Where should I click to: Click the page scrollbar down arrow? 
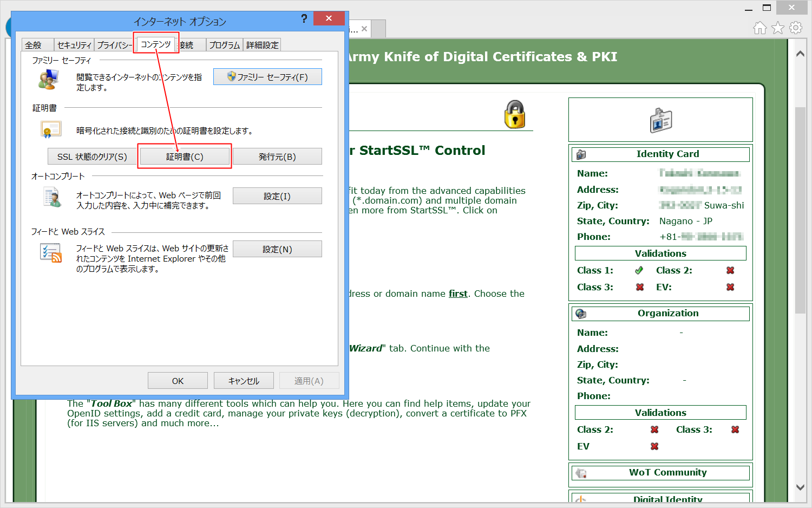[x=800, y=487]
